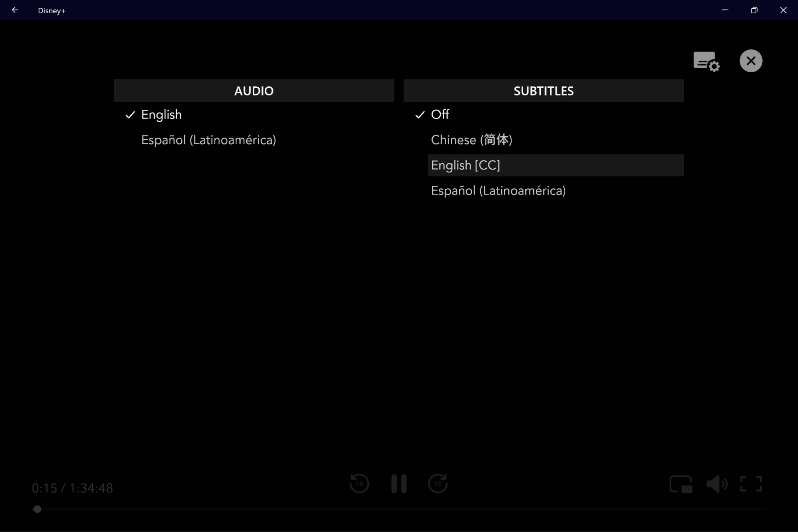
Task: Switch audio to Español (Latinoamérica)
Action: click(208, 140)
